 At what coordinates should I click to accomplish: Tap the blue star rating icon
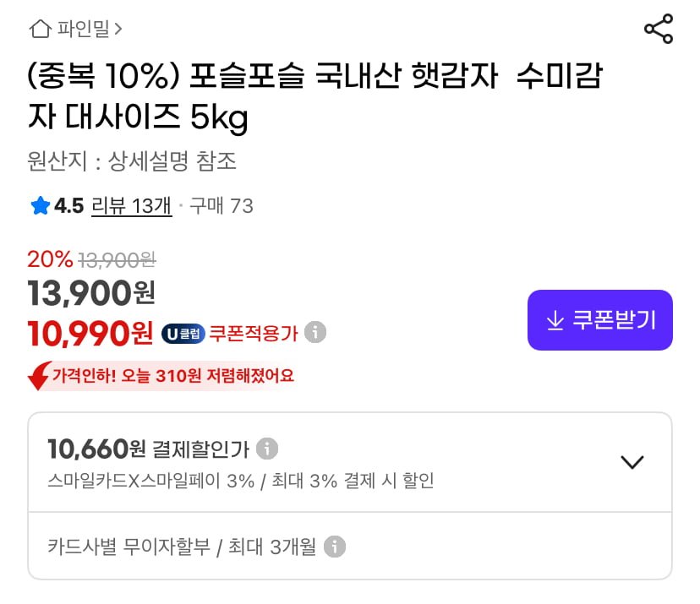point(40,206)
